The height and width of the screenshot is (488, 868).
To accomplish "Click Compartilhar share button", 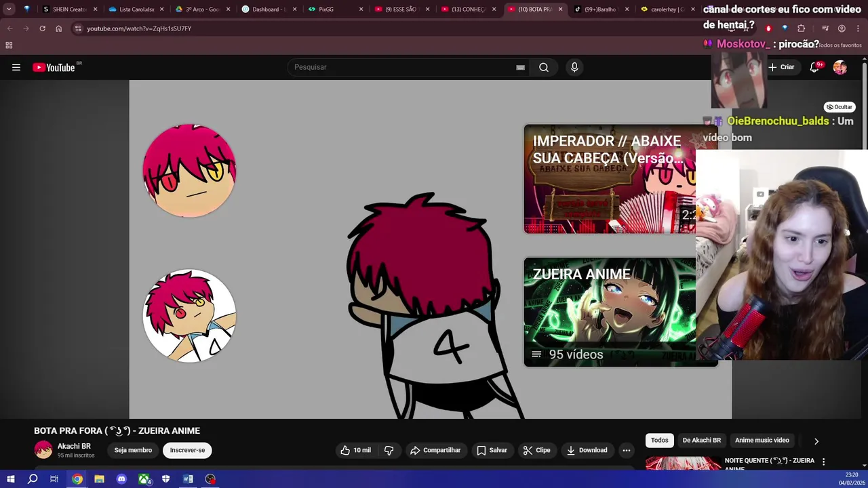I will [x=435, y=450].
